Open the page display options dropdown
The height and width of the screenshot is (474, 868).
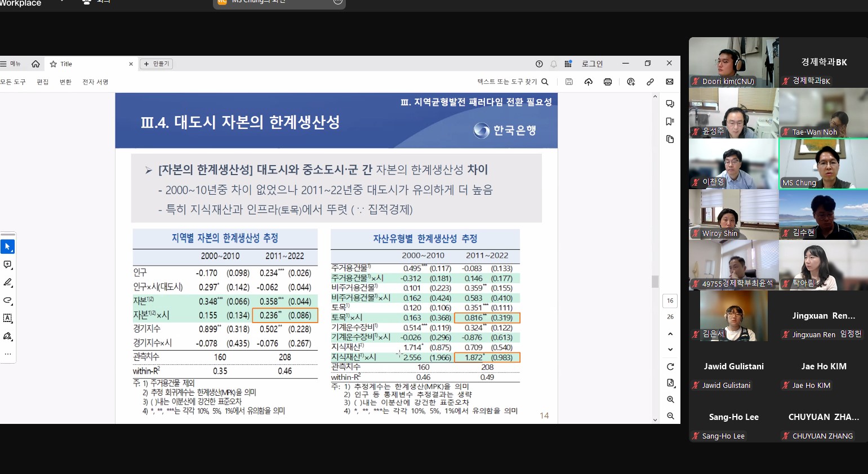click(x=670, y=383)
